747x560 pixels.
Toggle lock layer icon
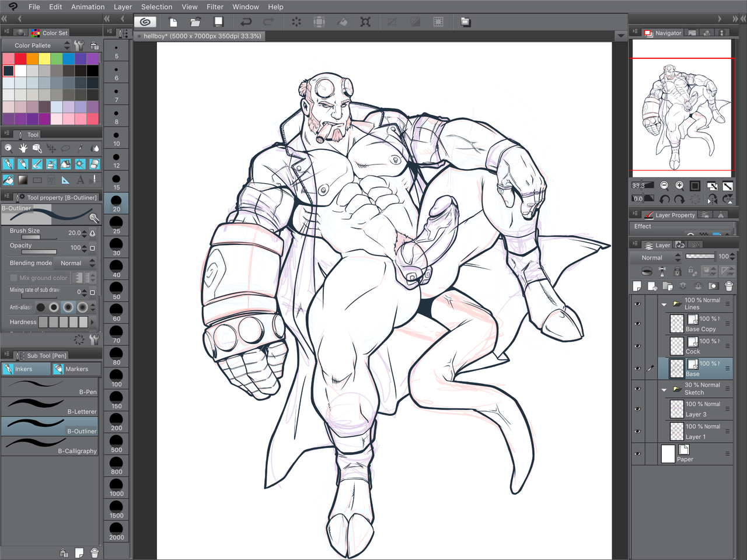(677, 271)
